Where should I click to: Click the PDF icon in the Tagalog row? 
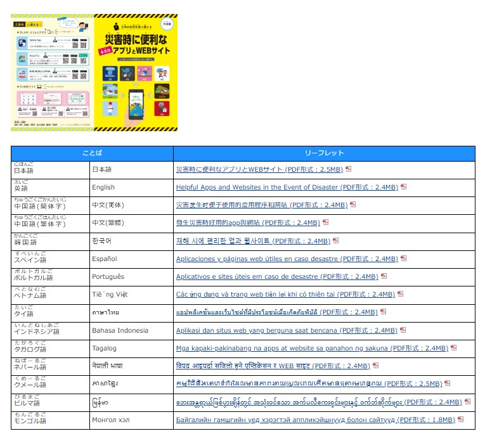454,348
